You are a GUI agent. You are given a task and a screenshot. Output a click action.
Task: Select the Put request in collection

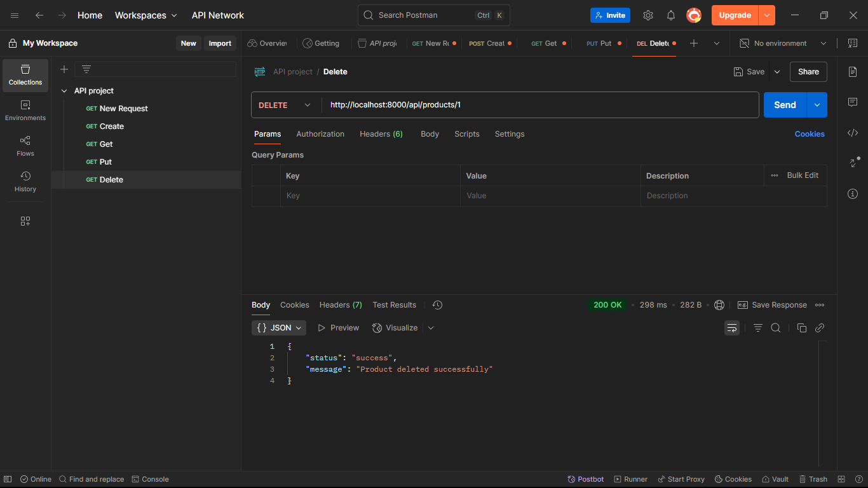click(x=105, y=162)
